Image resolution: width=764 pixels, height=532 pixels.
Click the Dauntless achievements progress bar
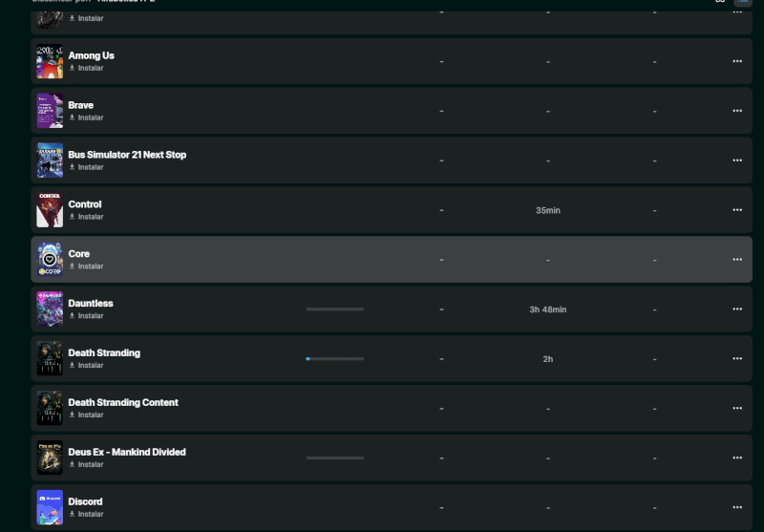coord(334,309)
